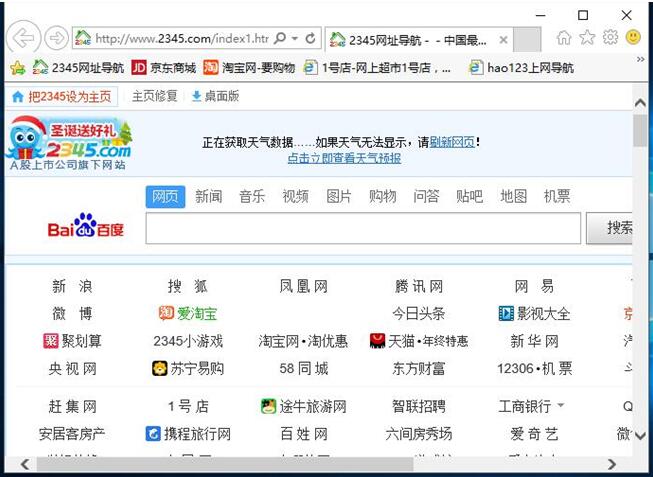Click 桌面版 download link
The image size is (653, 477).
pyautogui.click(x=215, y=96)
